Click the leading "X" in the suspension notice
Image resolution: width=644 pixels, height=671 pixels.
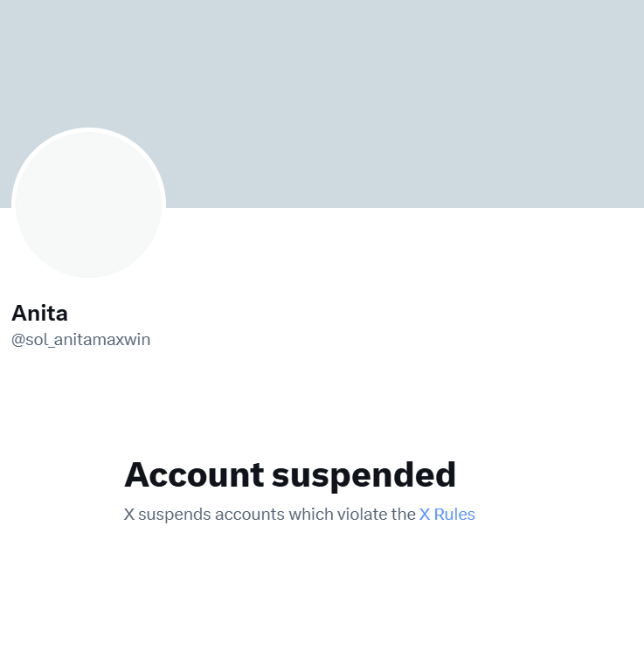[x=129, y=515]
